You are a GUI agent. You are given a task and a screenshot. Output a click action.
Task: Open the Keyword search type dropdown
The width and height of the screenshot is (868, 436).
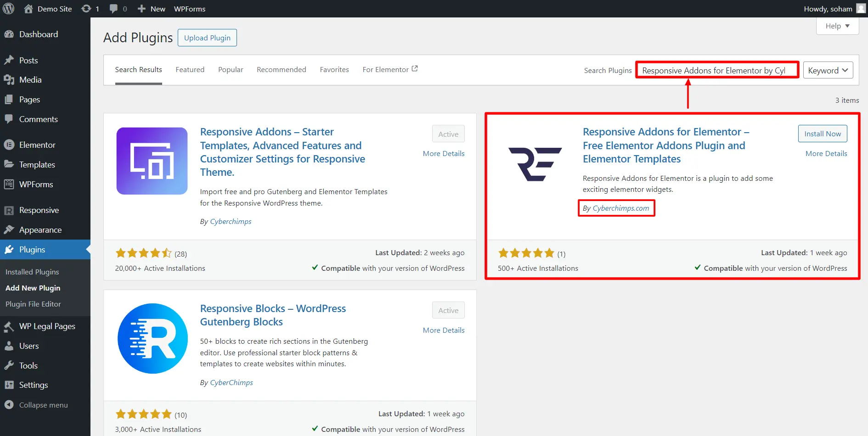point(828,70)
